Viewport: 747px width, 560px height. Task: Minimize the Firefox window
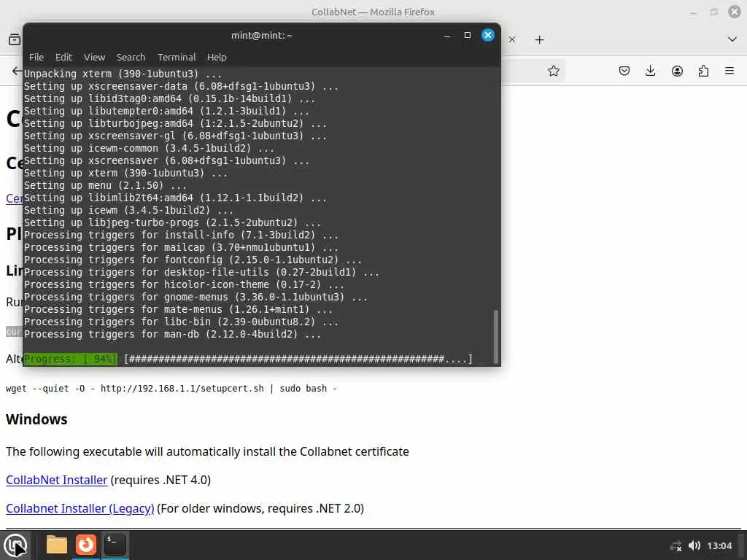click(x=693, y=12)
